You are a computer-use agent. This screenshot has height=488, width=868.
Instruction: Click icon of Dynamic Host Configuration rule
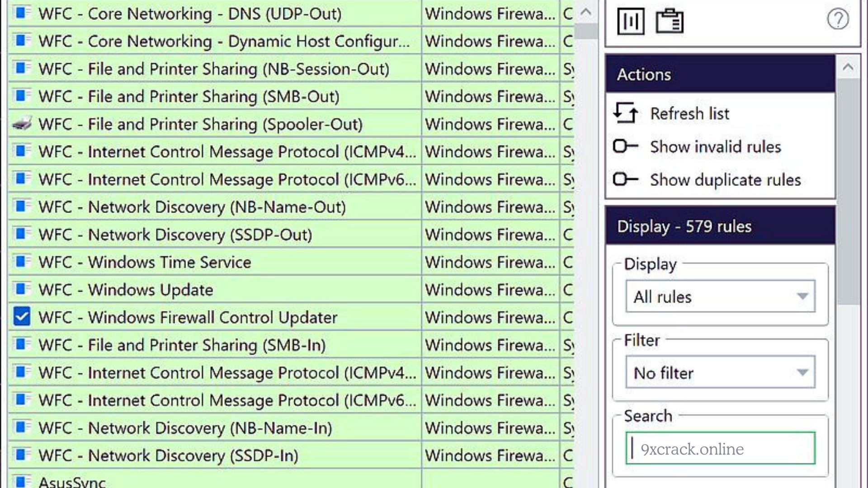pos(22,41)
